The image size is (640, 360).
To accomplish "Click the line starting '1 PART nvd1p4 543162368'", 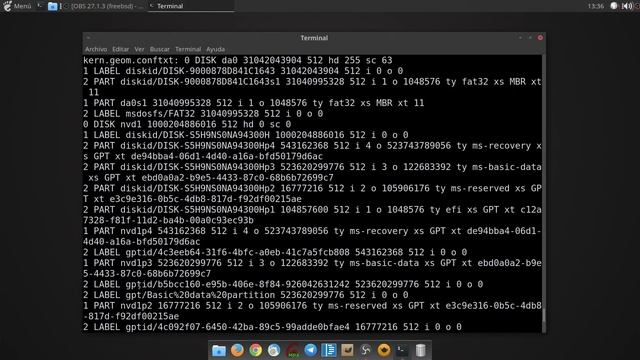I will point(312,231).
